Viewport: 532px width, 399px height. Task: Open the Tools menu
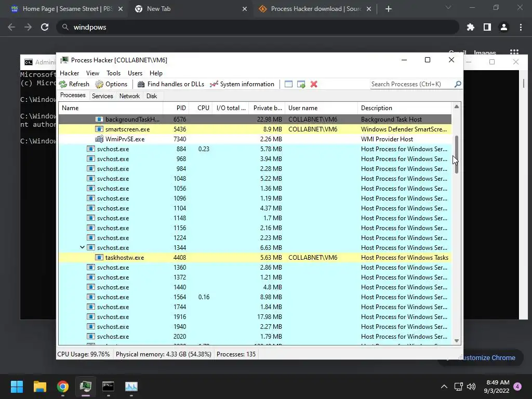[113, 73]
